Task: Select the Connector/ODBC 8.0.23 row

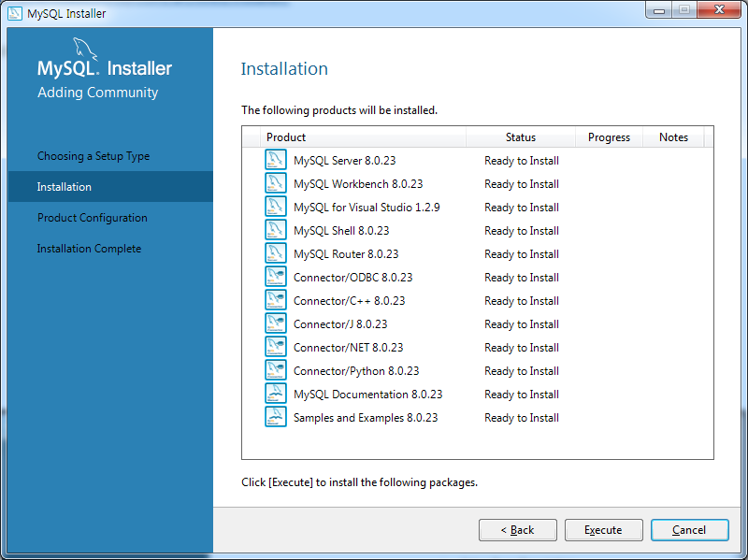Action: click(478, 277)
